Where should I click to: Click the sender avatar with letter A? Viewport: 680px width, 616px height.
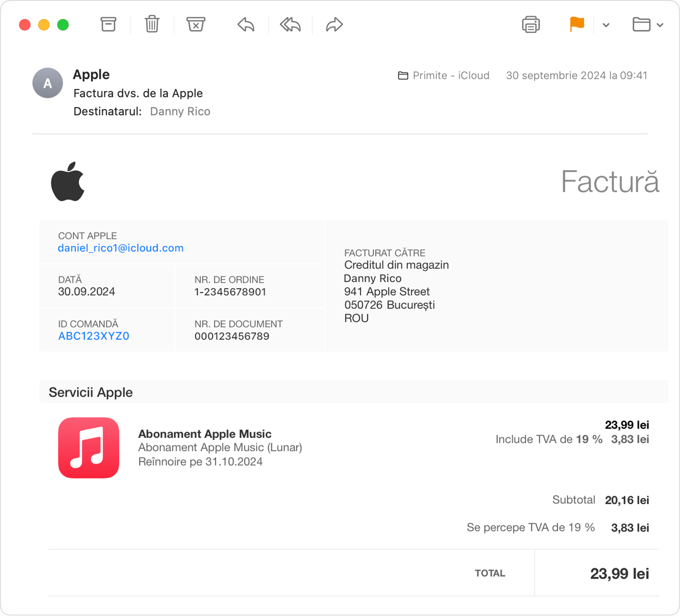tap(47, 83)
